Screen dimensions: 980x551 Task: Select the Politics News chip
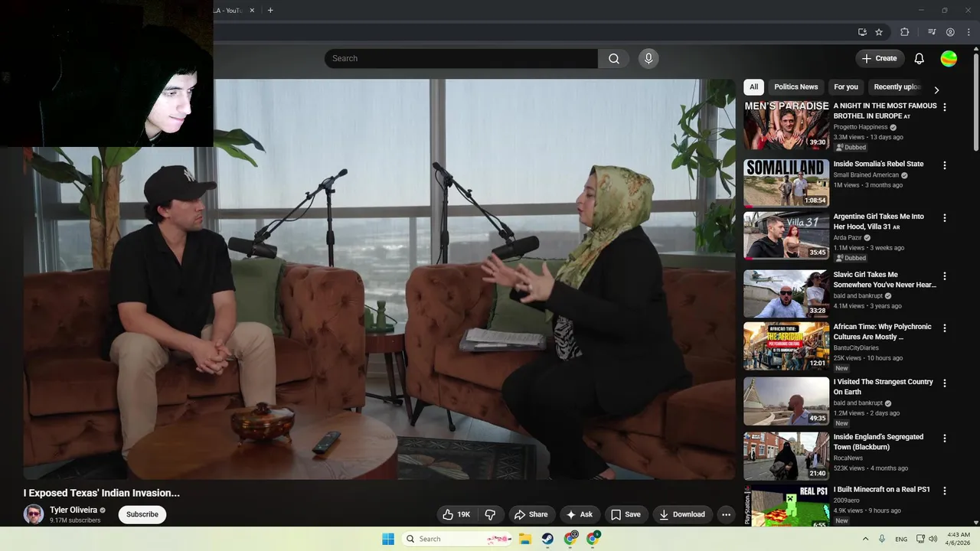coord(795,86)
